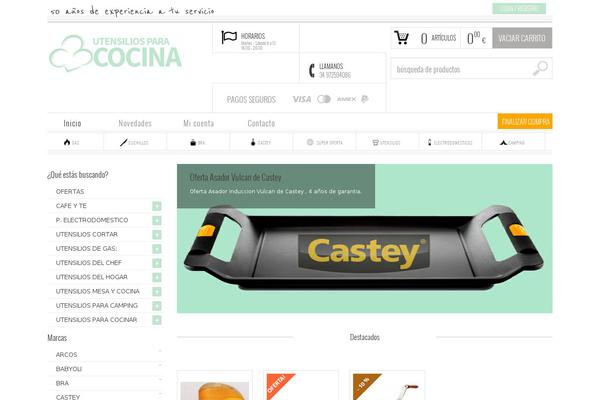Expand the Utensilios de Gas category

coord(157,249)
